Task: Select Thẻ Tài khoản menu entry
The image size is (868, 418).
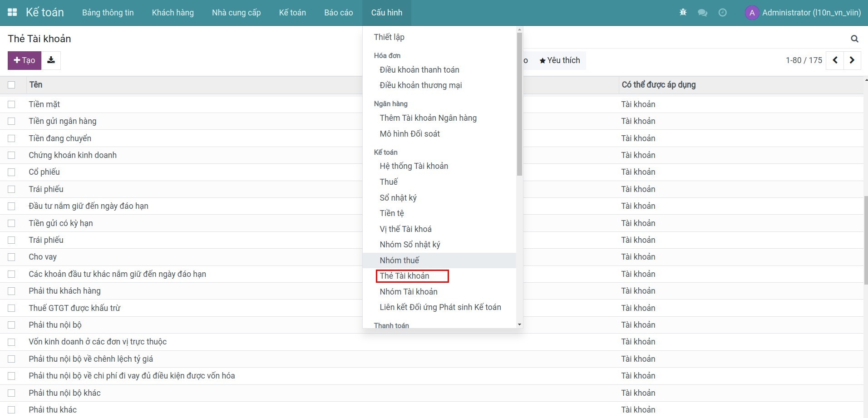Action: [404, 276]
